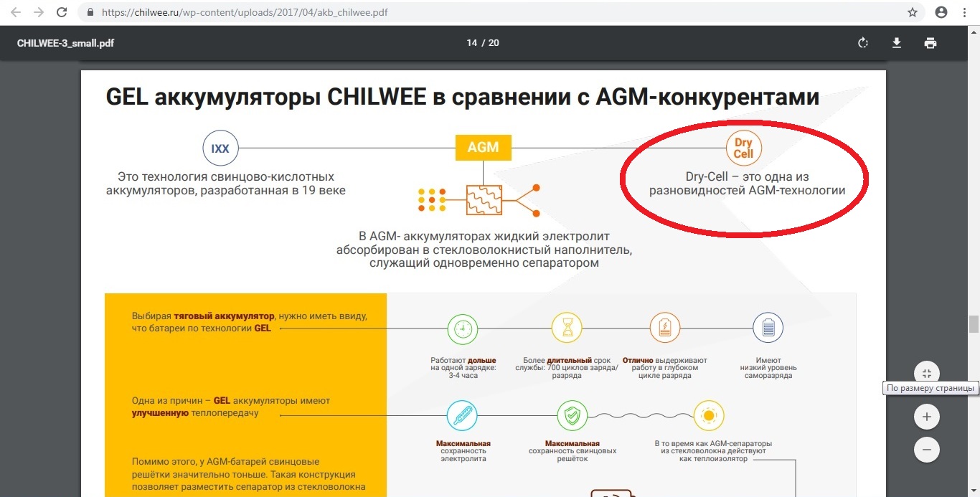Rotate the PDF clockwise
Viewport: 980px width, 497px height.
[x=863, y=43]
